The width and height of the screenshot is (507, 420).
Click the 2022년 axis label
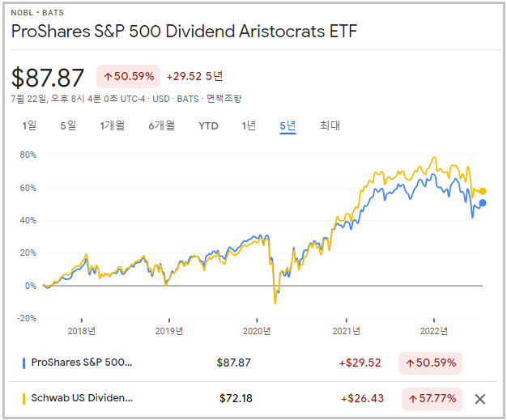(434, 331)
